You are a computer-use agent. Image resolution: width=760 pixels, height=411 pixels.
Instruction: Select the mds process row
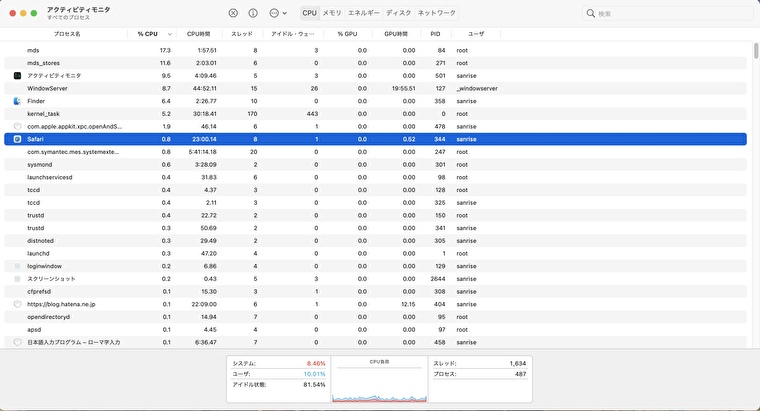375,50
